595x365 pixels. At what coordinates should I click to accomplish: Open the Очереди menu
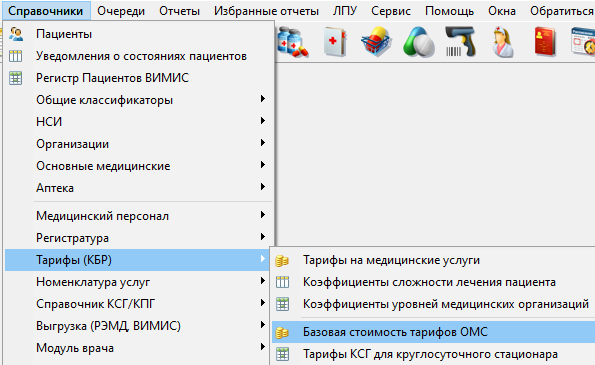coord(121,11)
